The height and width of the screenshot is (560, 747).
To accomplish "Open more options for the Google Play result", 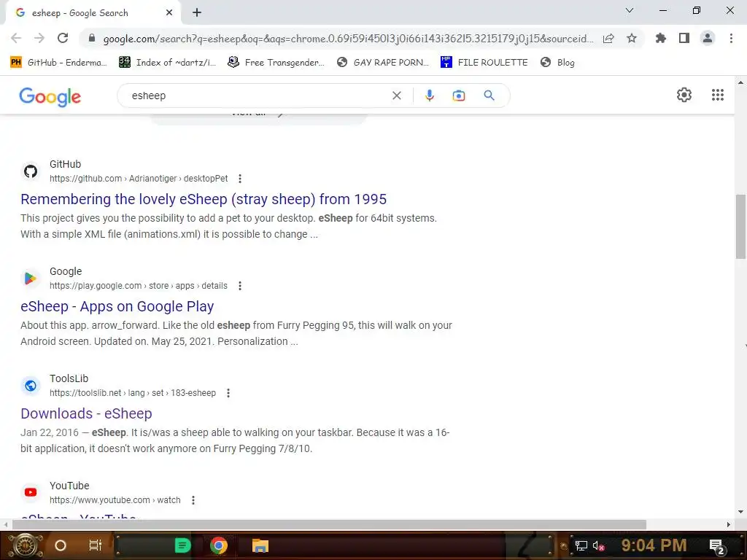I will pos(240,286).
